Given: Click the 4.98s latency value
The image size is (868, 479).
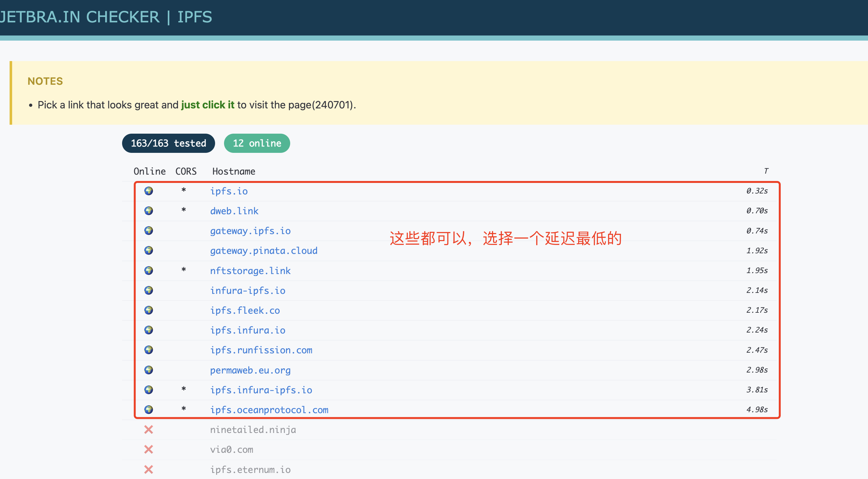Looking at the screenshot, I should pos(757,410).
